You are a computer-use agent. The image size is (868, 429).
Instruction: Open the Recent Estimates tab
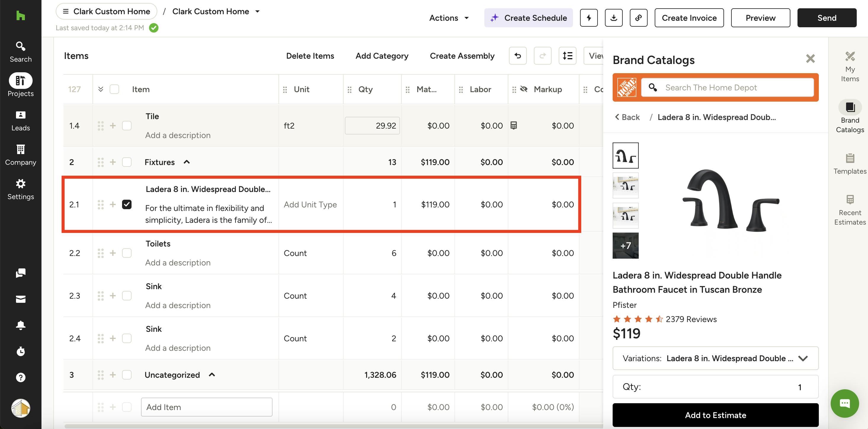point(850,210)
